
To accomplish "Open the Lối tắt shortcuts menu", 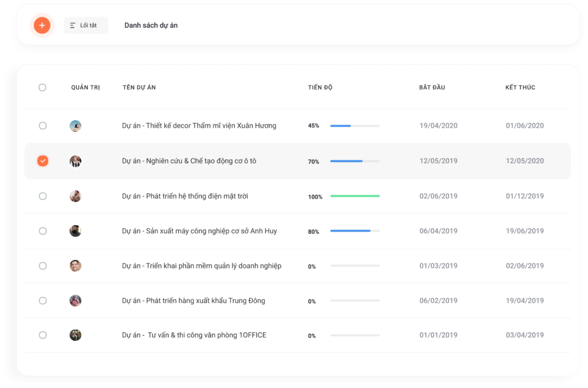I will pyautogui.click(x=86, y=25).
